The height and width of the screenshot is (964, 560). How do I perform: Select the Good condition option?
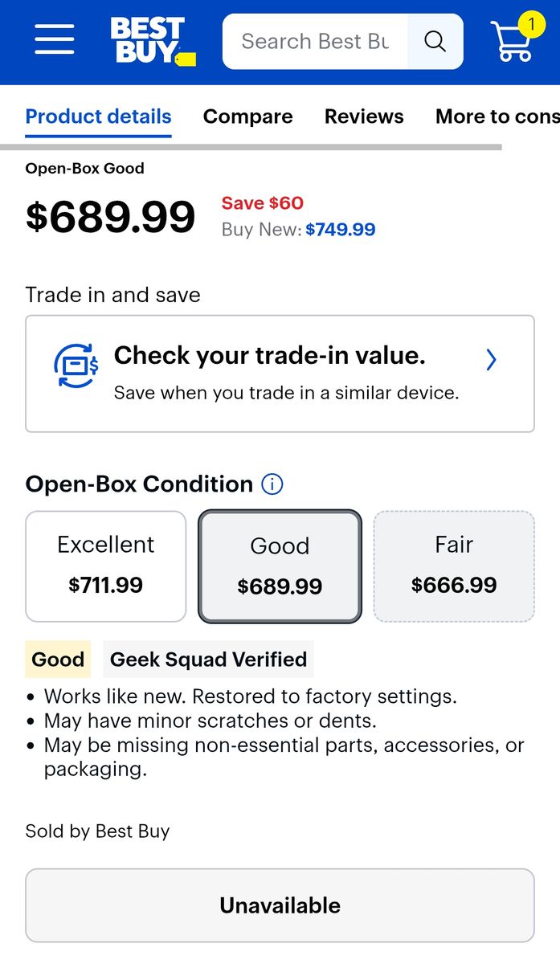pos(280,567)
